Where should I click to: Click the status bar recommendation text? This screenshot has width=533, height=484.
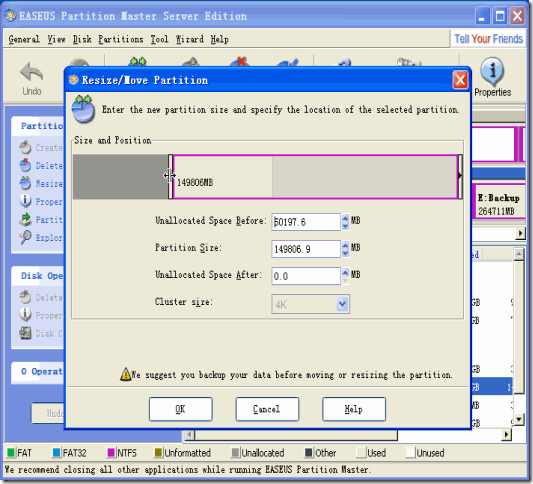coord(188,470)
